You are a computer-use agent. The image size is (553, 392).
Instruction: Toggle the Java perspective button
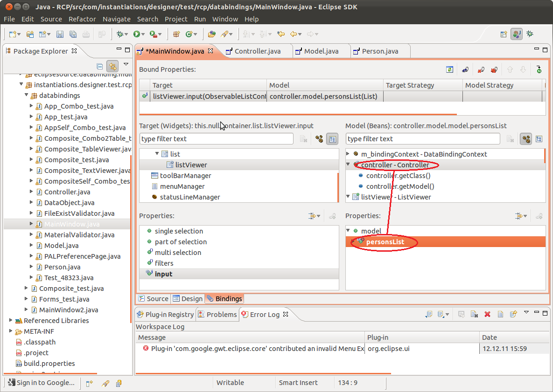click(517, 34)
